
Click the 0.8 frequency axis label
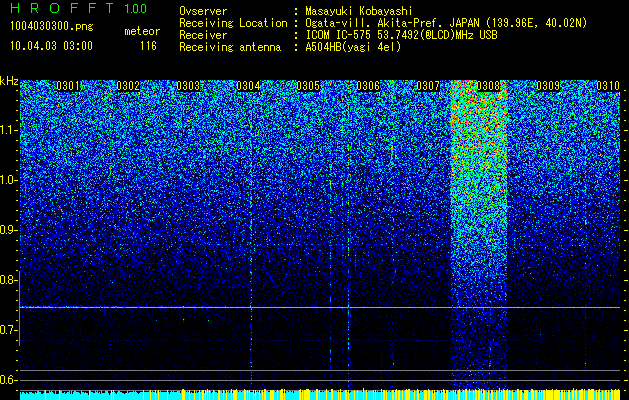7,280
